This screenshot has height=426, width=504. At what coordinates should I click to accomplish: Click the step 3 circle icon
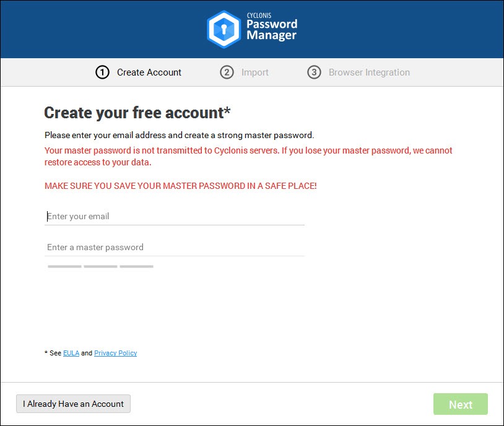point(314,72)
